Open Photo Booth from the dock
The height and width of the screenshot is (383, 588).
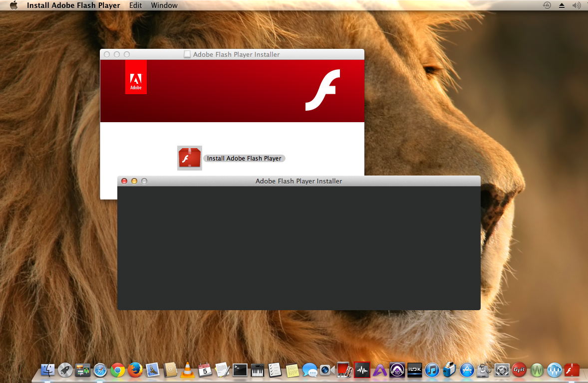click(x=344, y=370)
